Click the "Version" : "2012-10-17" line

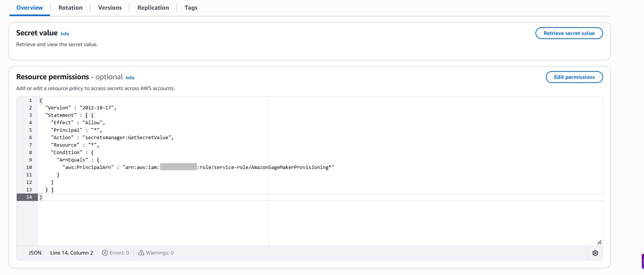pyautogui.click(x=81, y=108)
